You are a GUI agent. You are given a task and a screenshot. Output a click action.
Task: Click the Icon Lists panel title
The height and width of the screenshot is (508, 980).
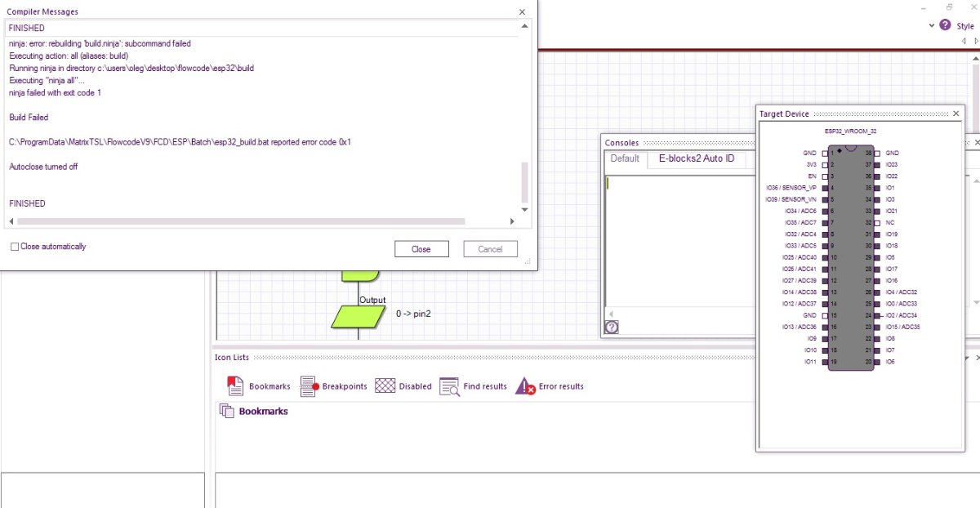point(232,358)
